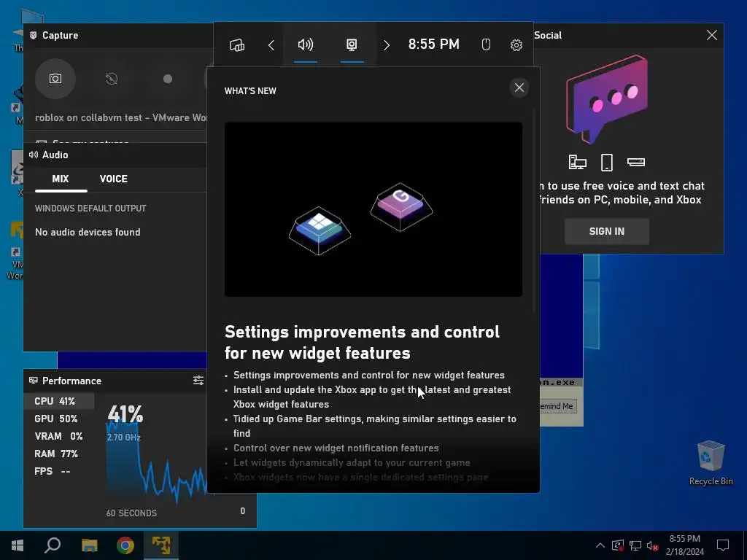Expand hidden system tray icons
The width and height of the screenshot is (747, 560).
(600, 545)
